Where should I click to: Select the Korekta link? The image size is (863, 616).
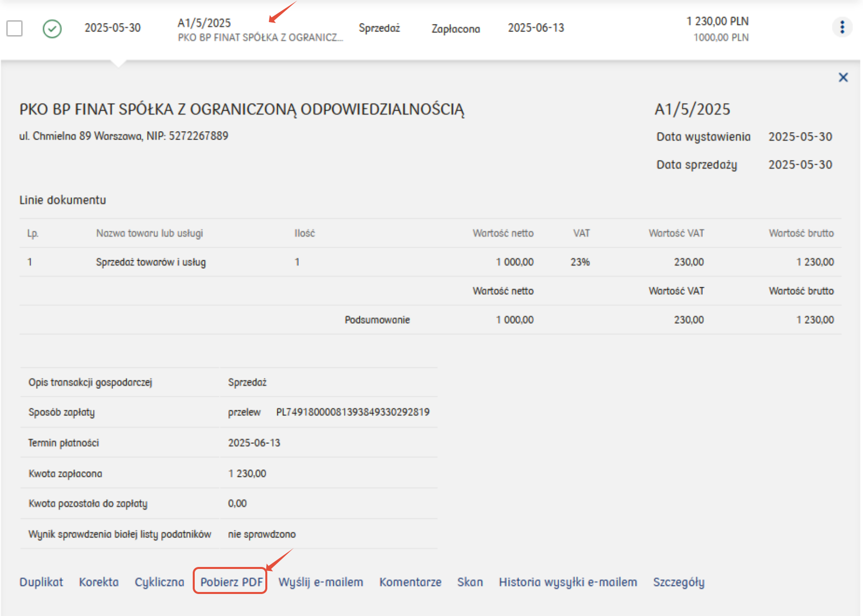pyautogui.click(x=99, y=582)
